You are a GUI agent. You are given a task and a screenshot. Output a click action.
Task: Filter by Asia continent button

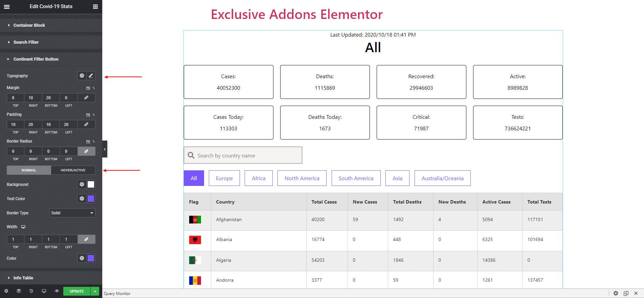tap(397, 178)
